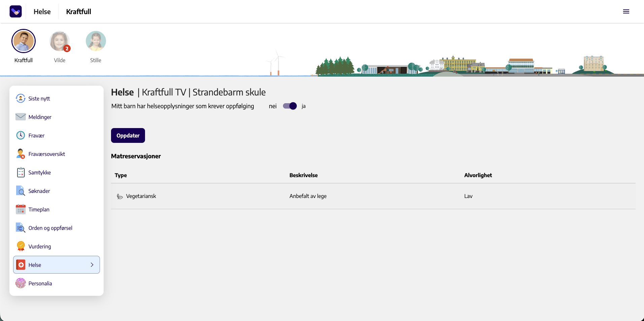Open Søknader in the sidebar
Screen dimensions: 644x321
[57, 191]
